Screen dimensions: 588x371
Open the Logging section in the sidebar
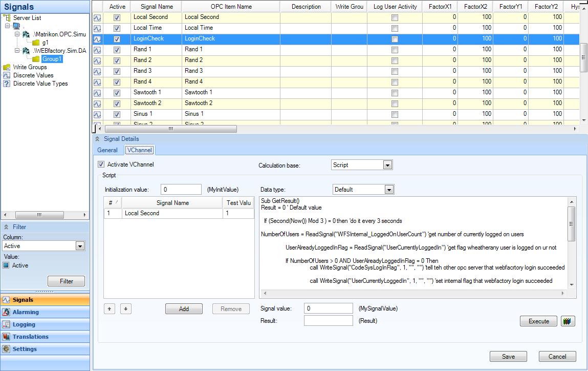(x=24, y=324)
